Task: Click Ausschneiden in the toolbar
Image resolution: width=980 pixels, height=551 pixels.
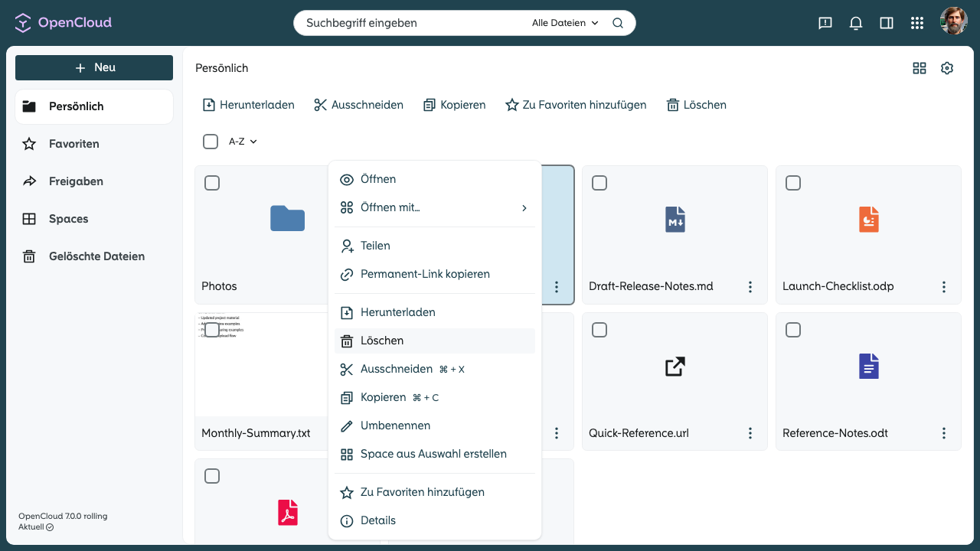Action: [358, 105]
